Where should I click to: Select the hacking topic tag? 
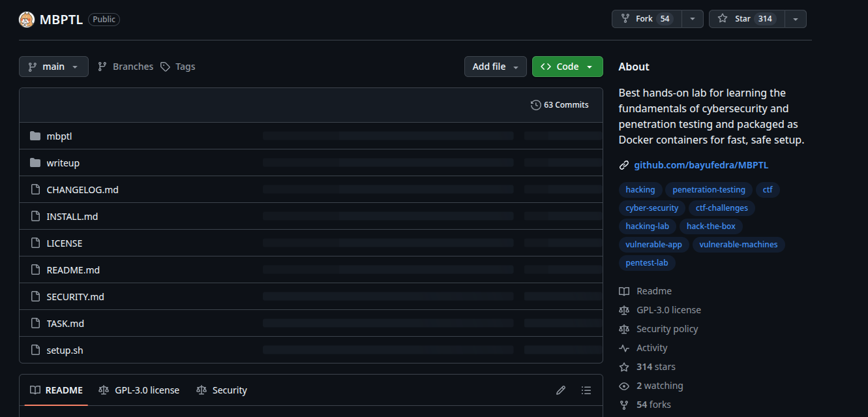640,190
